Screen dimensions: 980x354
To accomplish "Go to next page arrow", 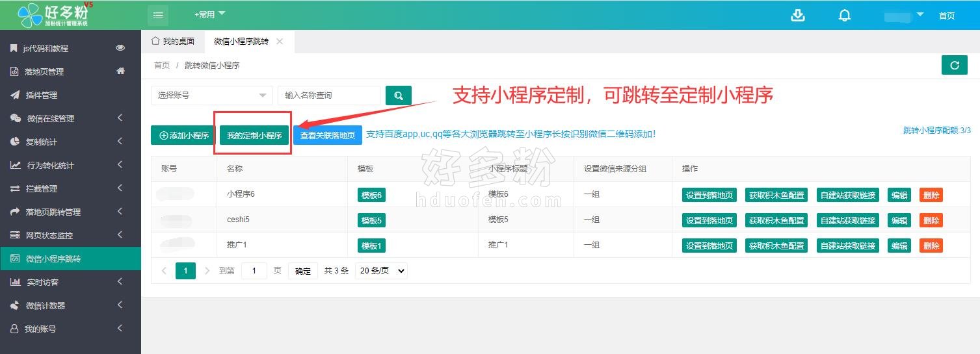I will (x=207, y=271).
